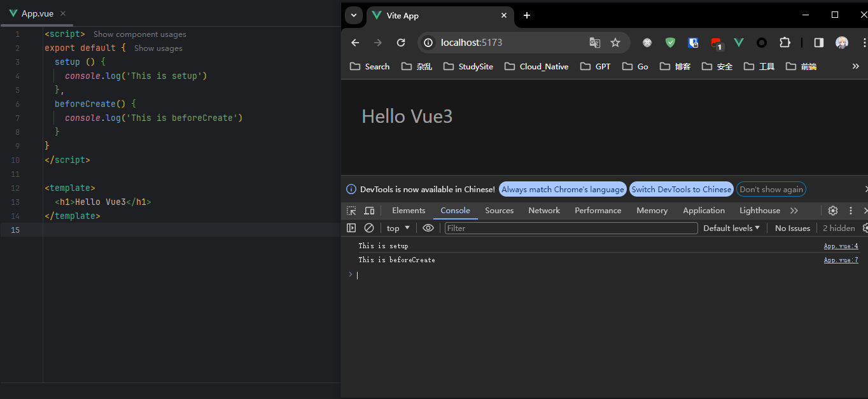Click Show component usages hint

[140, 34]
